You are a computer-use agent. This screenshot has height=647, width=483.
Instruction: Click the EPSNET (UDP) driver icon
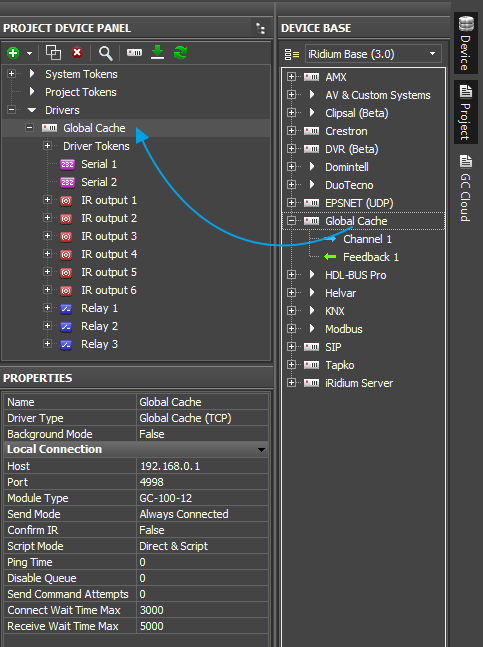coord(311,203)
